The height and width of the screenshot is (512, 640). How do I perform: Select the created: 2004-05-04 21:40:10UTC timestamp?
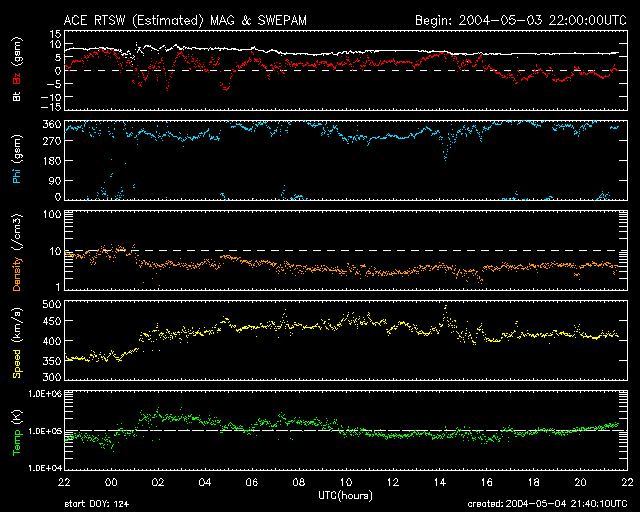(x=547, y=504)
